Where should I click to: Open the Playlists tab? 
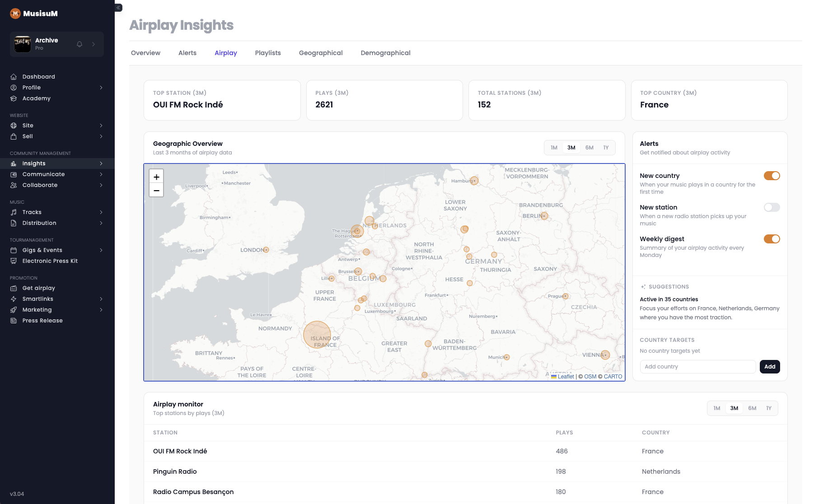(x=268, y=53)
